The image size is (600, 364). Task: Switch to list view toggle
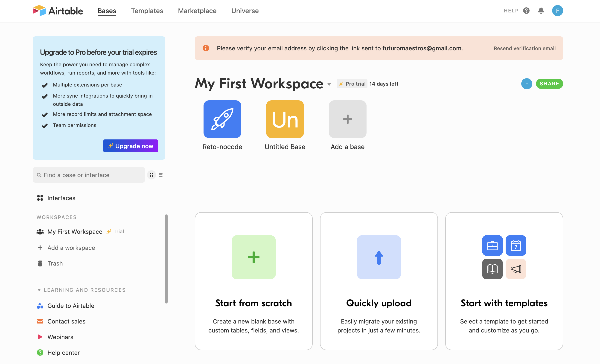[161, 175]
